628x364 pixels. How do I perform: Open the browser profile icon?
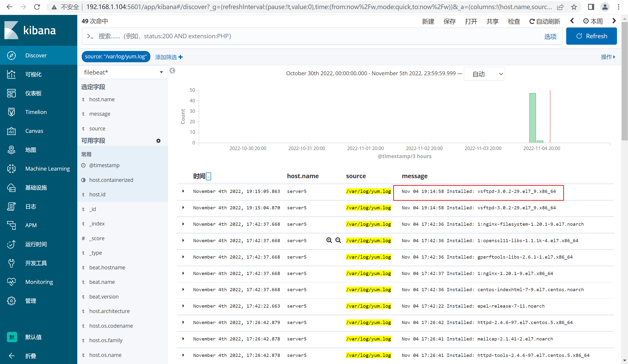(605, 7)
